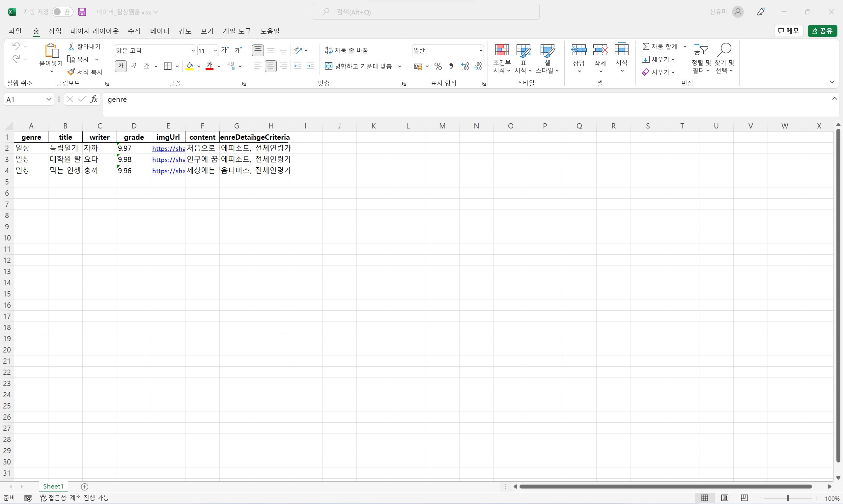This screenshot has width=843, height=504.
Task: Click the Undo arrow icon
Action: [16, 46]
